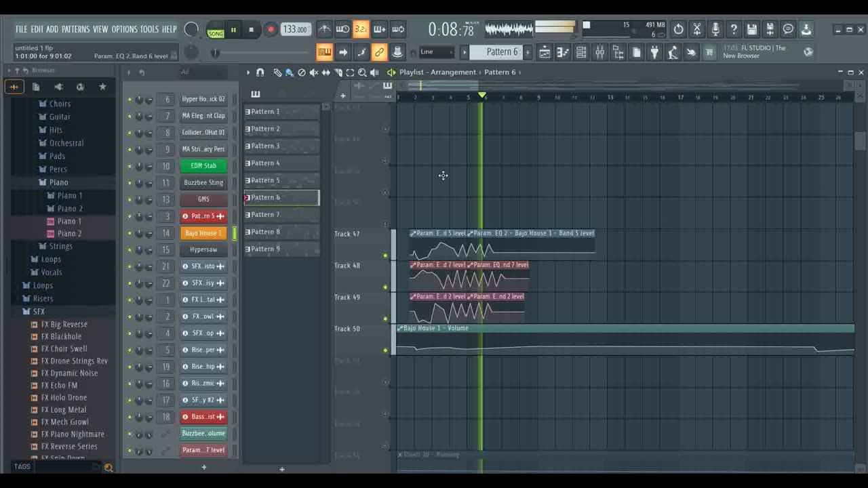This screenshot has width=868, height=488.
Task: Select the slice tool in Playlist toolbar
Action: point(338,73)
